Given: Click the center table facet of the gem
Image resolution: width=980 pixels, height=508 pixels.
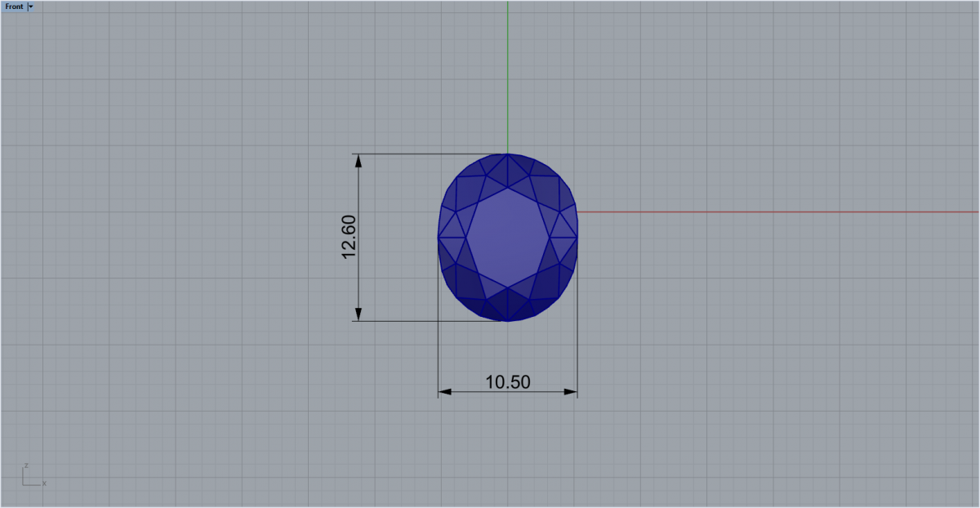Looking at the screenshot, I should point(508,238).
